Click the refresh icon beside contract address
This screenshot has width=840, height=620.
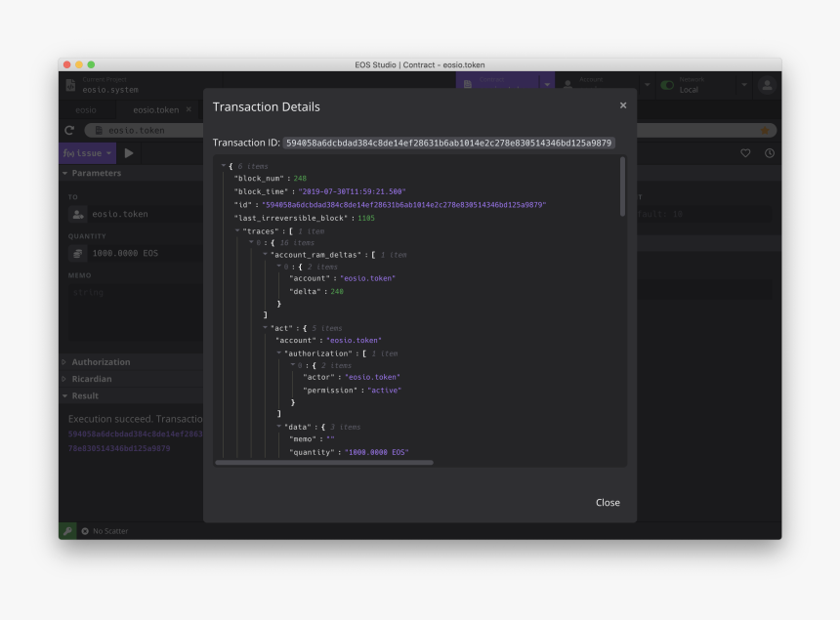[x=69, y=130]
